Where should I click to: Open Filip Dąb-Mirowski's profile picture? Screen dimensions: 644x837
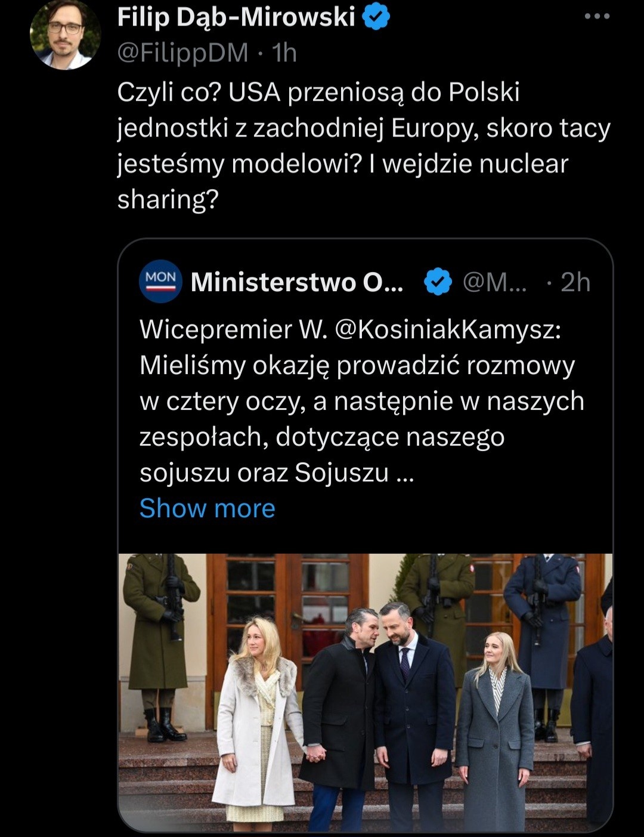point(65,35)
